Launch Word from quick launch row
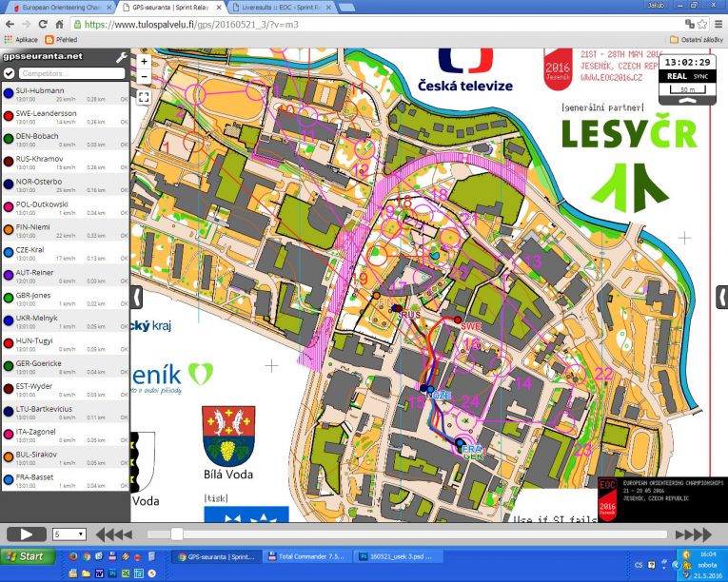728x582 pixels. coord(99,573)
